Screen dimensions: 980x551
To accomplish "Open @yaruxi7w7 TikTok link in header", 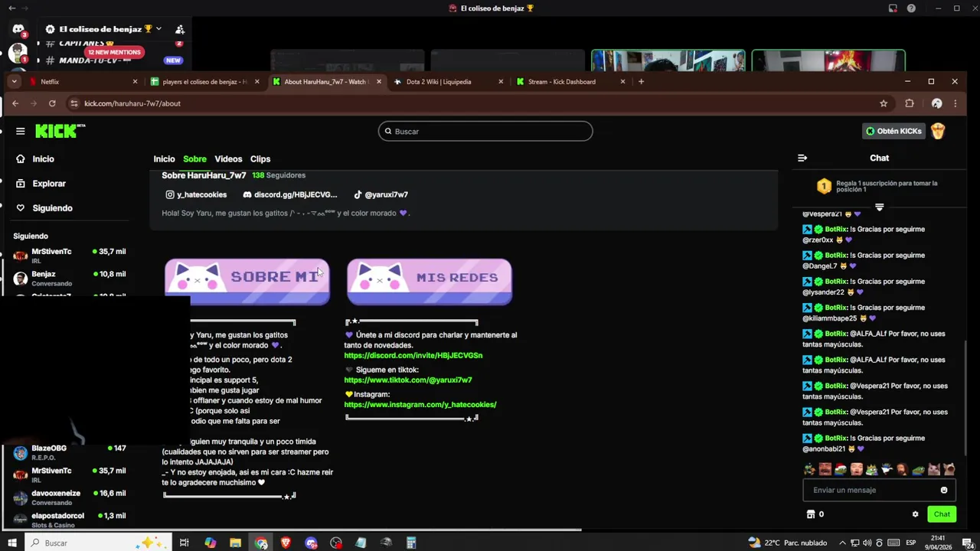I will click(x=381, y=194).
